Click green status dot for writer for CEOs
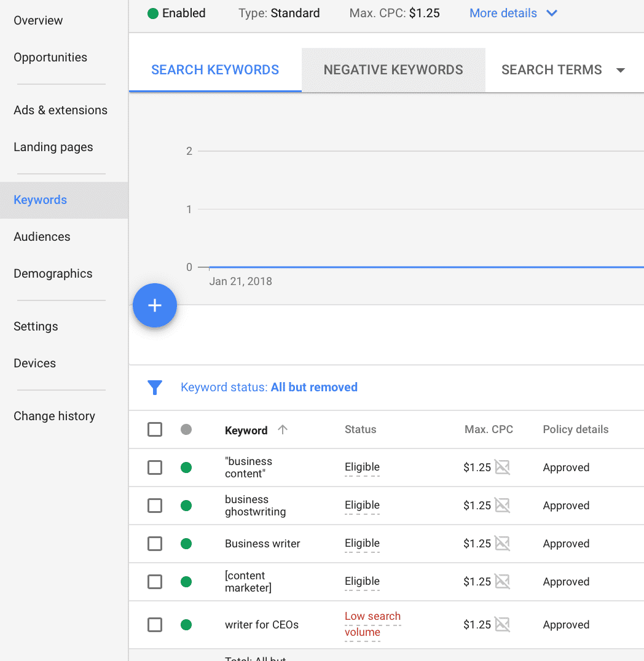This screenshot has width=644, height=661. (x=186, y=625)
